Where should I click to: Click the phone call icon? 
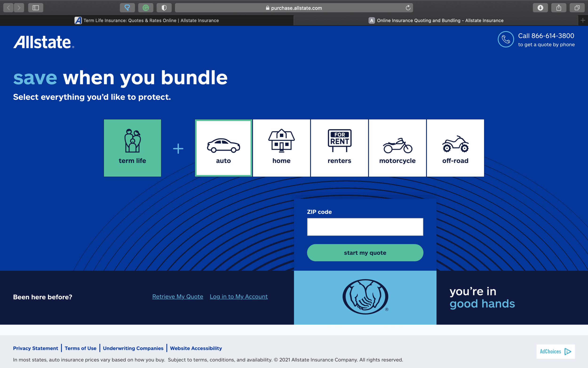point(506,39)
